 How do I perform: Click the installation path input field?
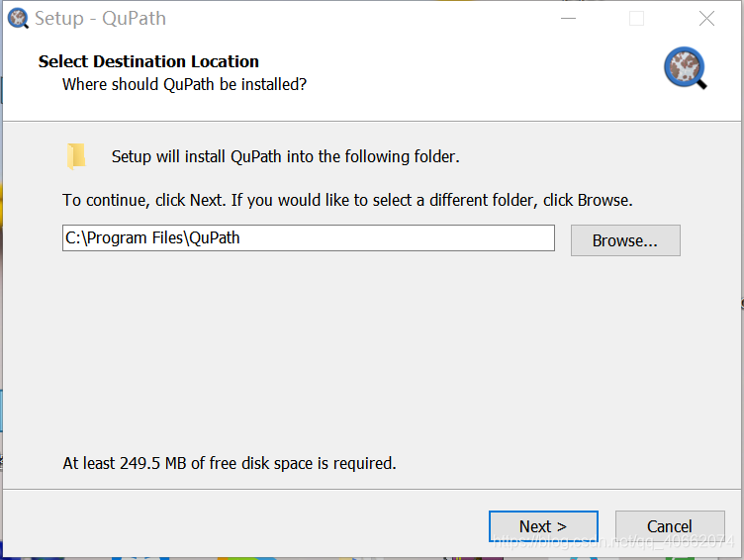pyautogui.click(x=309, y=237)
